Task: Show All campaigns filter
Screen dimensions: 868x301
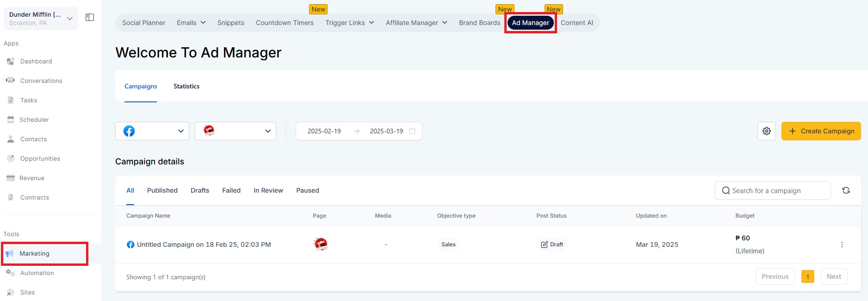Action: click(x=130, y=190)
